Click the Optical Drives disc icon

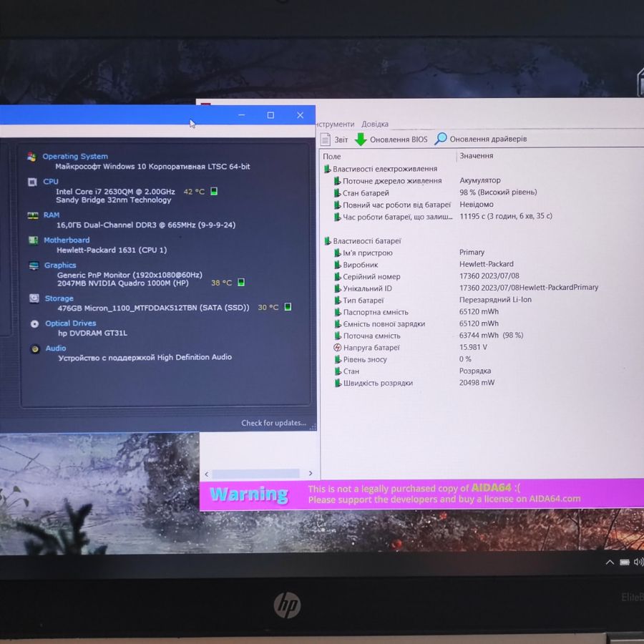coord(34,323)
